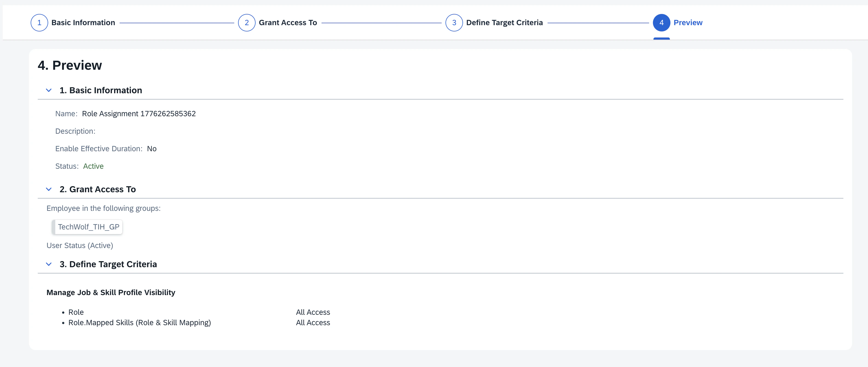Click Manage Job & Skill Profile Visibility
This screenshot has width=868, height=367.
tap(111, 292)
